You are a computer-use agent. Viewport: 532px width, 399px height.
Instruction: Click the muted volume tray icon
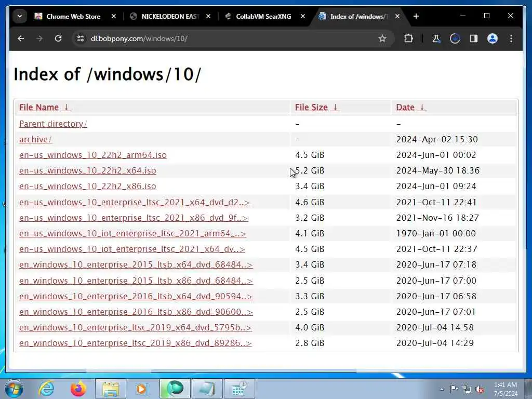[480, 389]
